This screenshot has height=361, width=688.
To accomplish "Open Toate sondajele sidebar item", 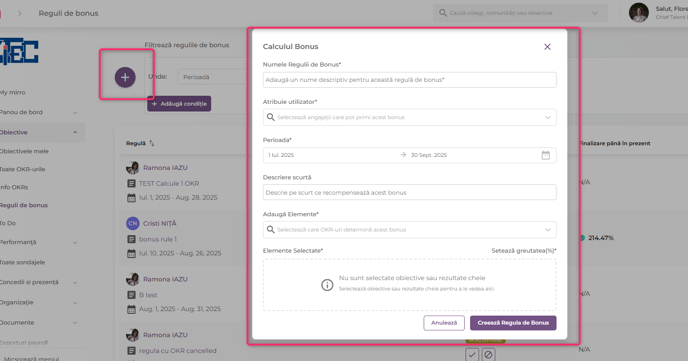I will [22, 262].
